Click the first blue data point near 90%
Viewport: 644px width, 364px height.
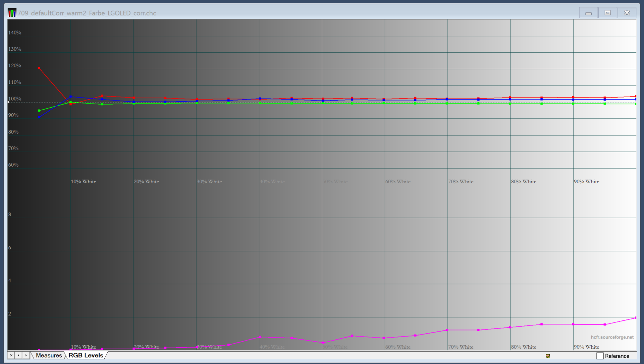(39, 117)
